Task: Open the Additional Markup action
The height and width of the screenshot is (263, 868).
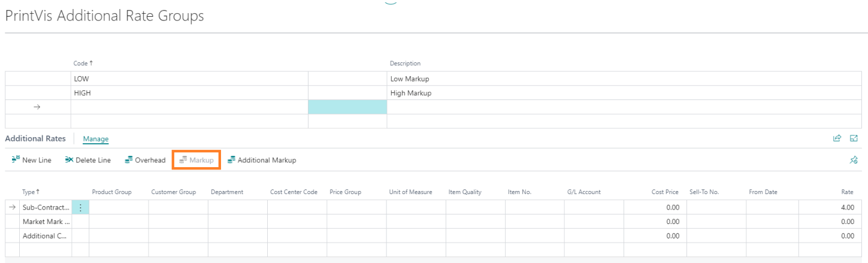Action: click(x=262, y=160)
